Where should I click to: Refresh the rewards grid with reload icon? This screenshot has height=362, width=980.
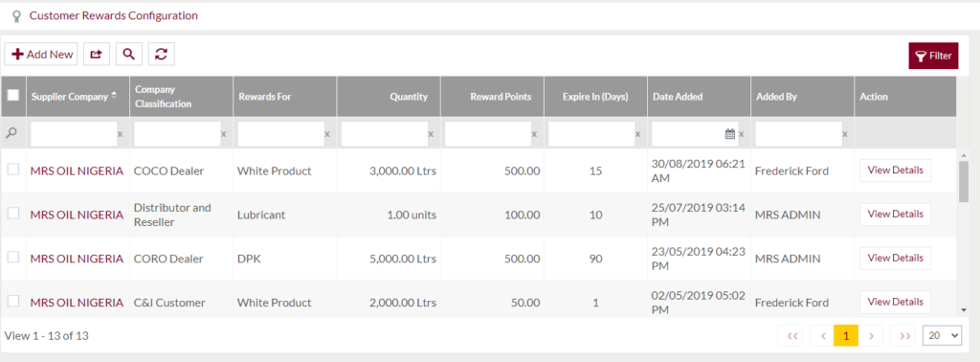[x=161, y=55]
